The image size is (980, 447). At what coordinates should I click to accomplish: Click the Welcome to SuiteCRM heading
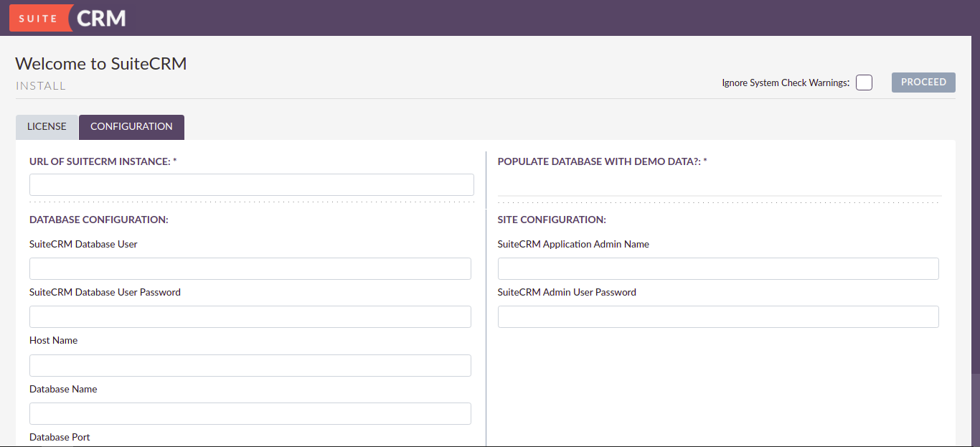[100, 64]
